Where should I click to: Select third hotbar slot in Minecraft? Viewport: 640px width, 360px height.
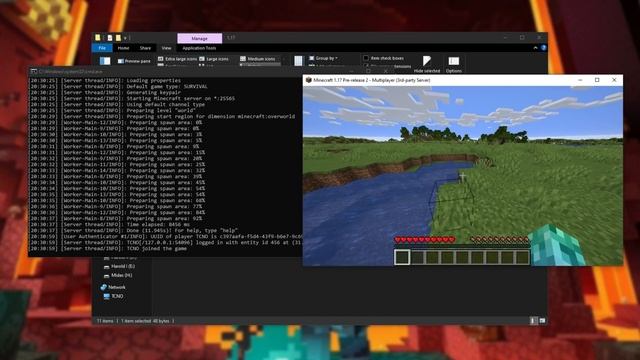pos(432,257)
